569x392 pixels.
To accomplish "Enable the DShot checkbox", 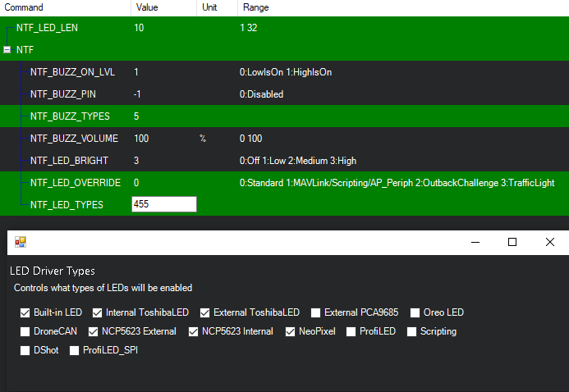I will tap(25, 350).
